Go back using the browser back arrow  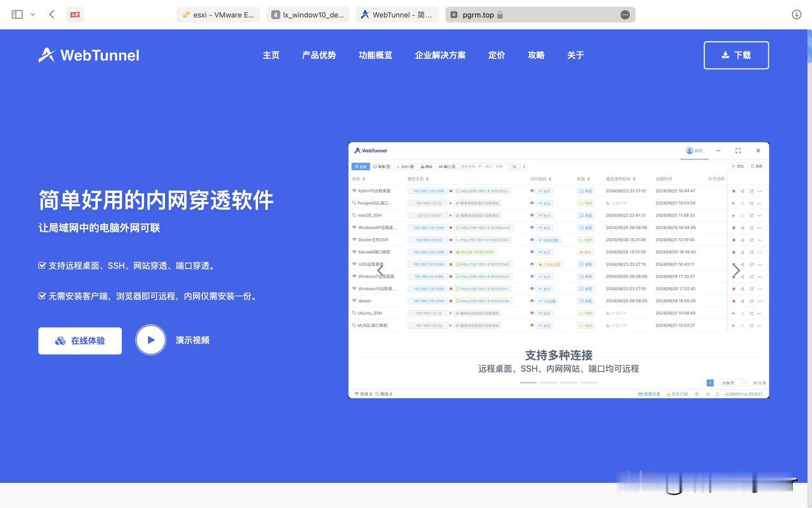click(x=51, y=15)
